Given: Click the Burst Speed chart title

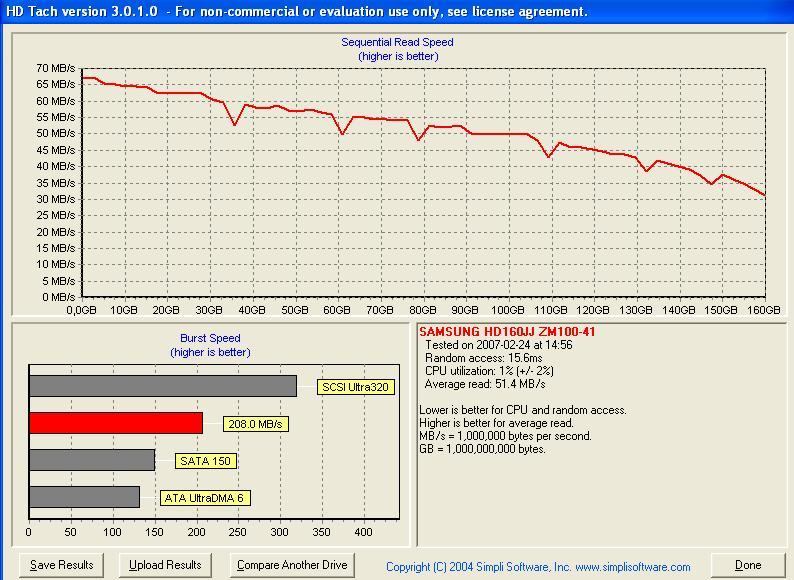Looking at the screenshot, I should click(x=210, y=338).
